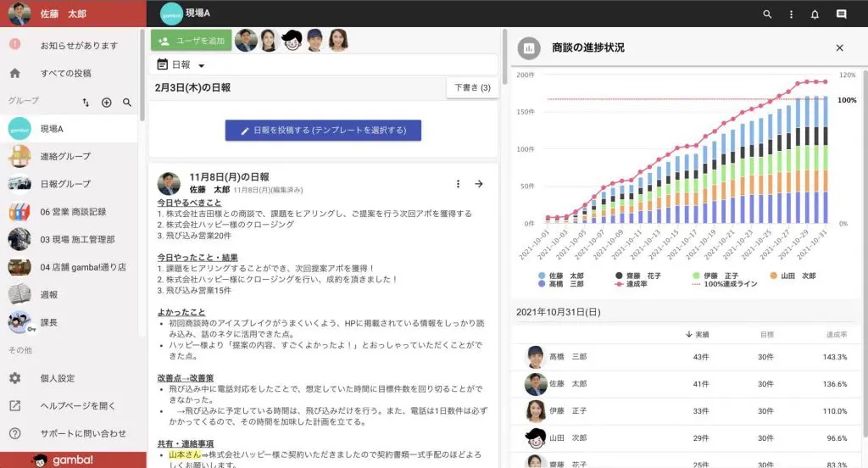
Task: Click the chart icon beside 商談の進捗状況
Action: tap(529, 48)
